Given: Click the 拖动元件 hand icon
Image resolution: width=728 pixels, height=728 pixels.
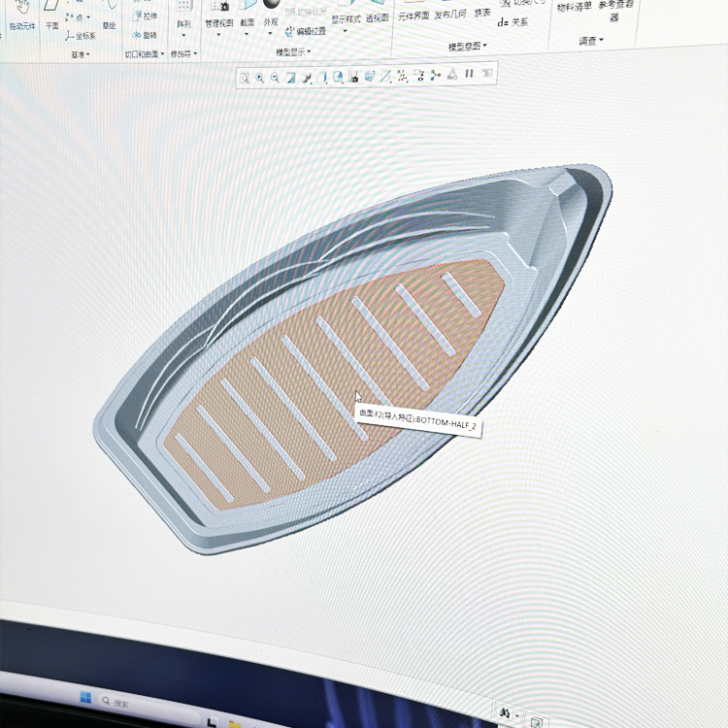Looking at the screenshot, I should (21, 6).
